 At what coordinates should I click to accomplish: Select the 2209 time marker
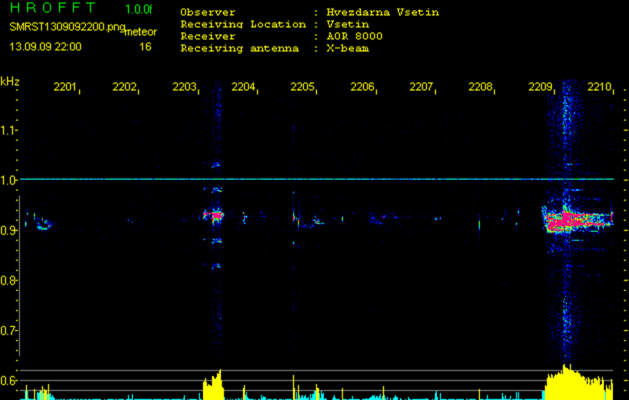540,88
